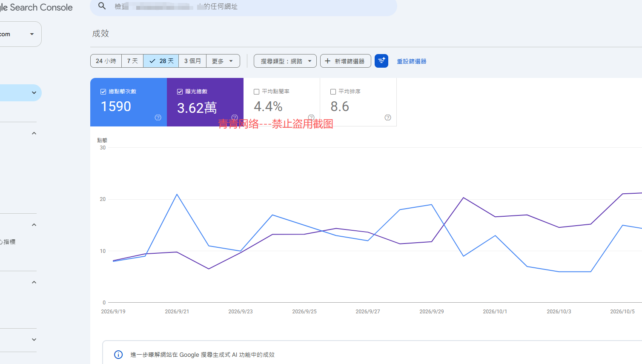Screen dimensions: 642x364
Task: Click the info icon beside the AI 功能 notice
Action: (118, 355)
